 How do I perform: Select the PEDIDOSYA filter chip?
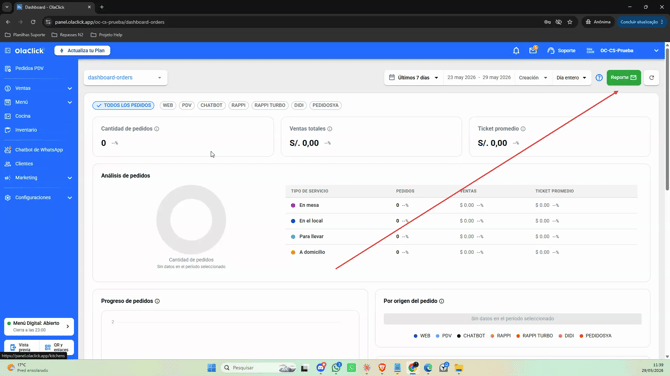325,105
